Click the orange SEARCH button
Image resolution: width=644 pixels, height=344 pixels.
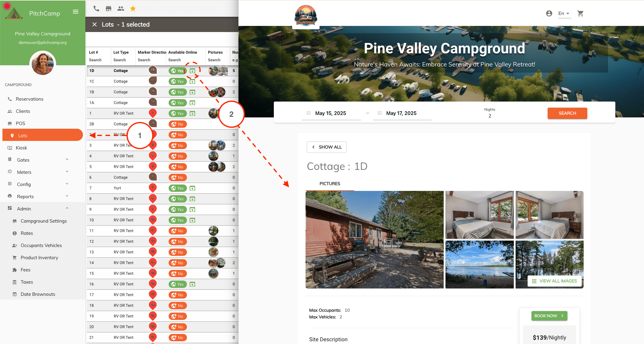[567, 113]
